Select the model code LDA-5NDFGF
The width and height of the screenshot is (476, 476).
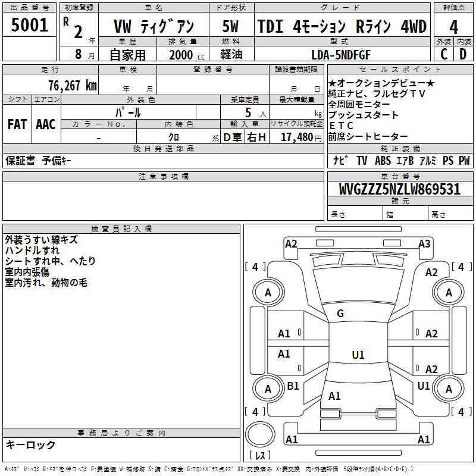[341, 55]
